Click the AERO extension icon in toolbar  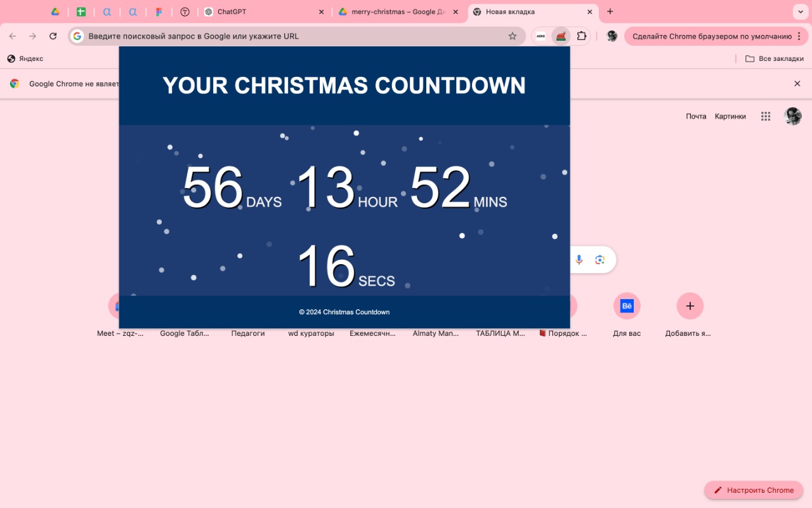540,36
